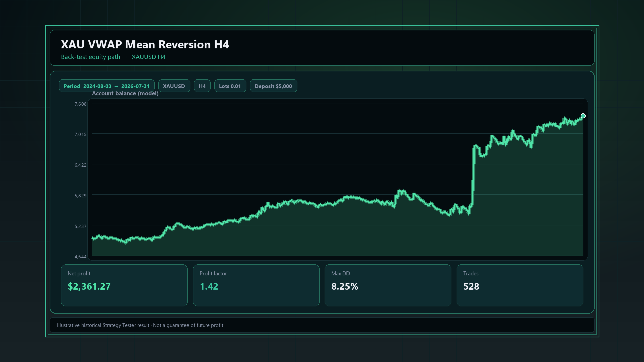Click the Deposit $5,000 chip
Image resolution: width=644 pixels, height=362 pixels.
coord(273,86)
